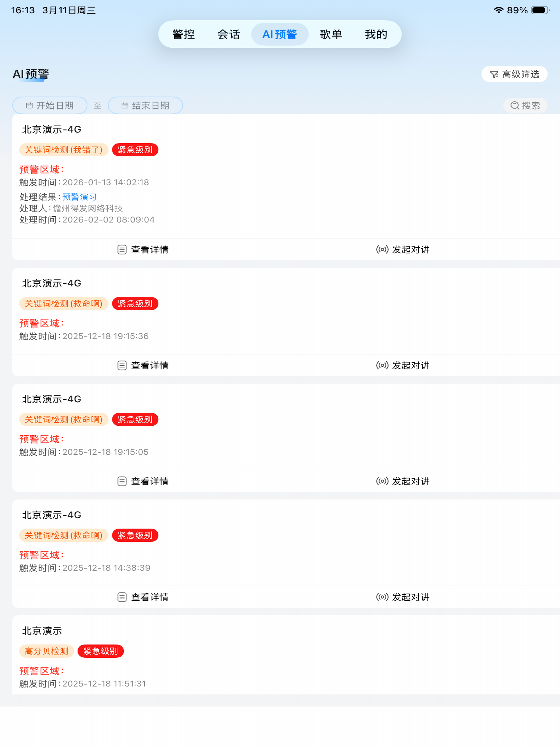Screen dimensions: 560x747
Task: Click the 关键词检测 (我错了) tag
Action: point(63,150)
